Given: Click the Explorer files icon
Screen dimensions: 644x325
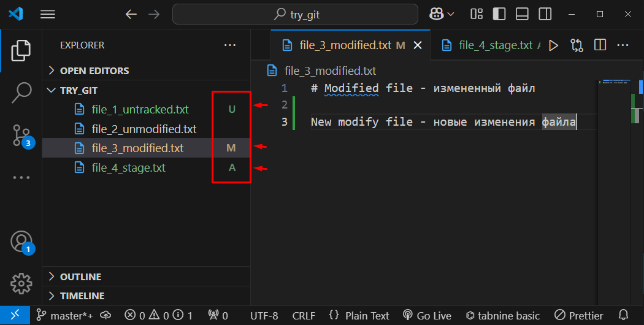Looking at the screenshot, I should 21,50.
